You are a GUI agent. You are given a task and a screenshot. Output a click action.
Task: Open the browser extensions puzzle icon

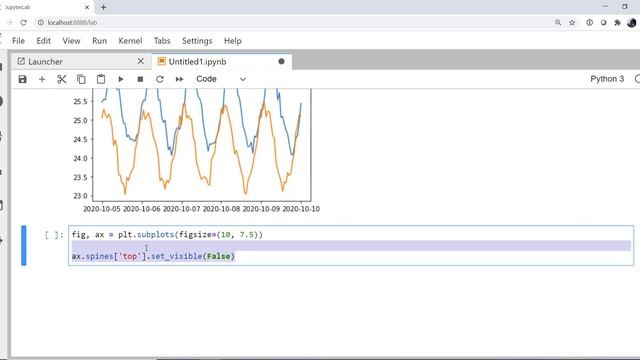[618, 22]
